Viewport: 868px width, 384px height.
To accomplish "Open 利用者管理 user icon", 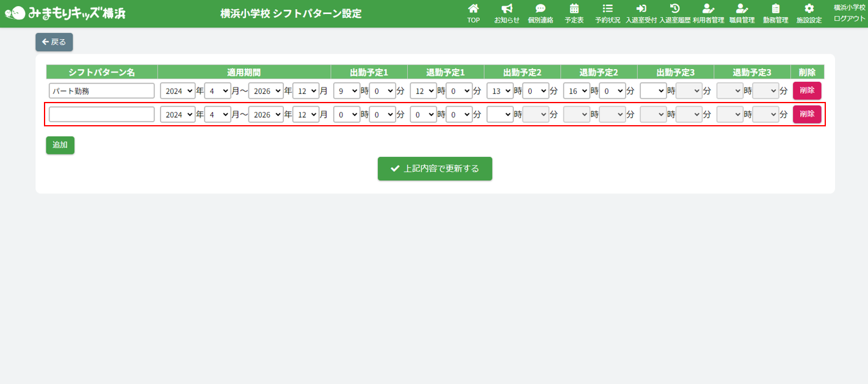I will coord(708,9).
